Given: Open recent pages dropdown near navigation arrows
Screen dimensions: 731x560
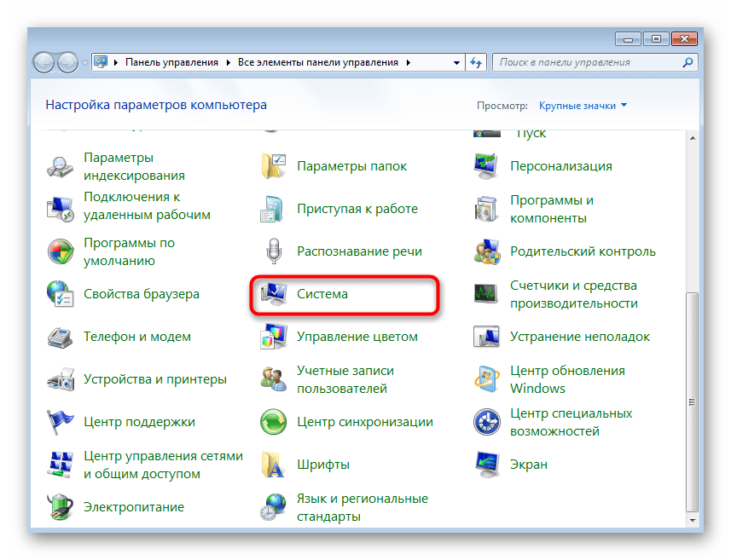Looking at the screenshot, I should [85, 62].
